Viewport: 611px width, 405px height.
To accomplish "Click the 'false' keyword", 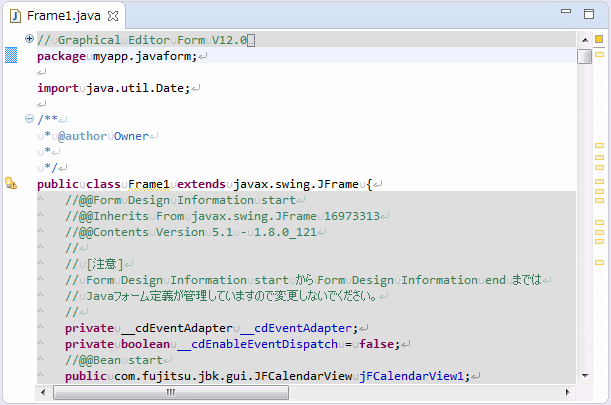I will click(376, 344).
